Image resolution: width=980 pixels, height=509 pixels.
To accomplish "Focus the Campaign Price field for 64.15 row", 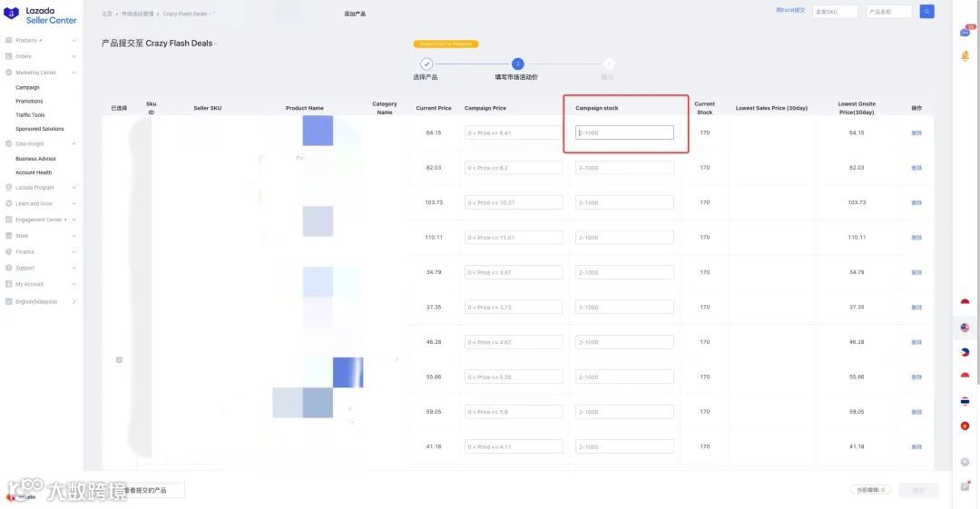I will (513, 132).
